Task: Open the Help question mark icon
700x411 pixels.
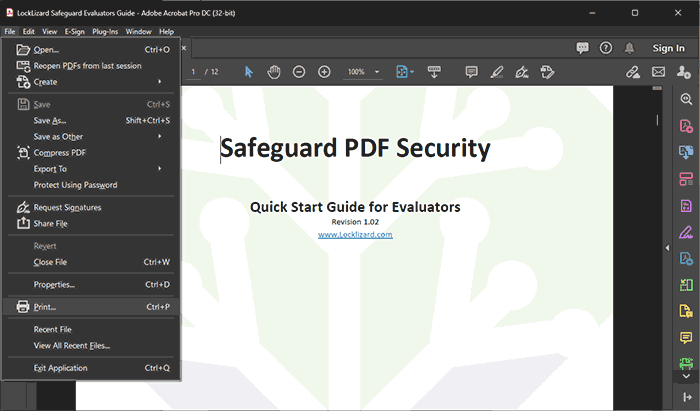Action: point(605,48)
